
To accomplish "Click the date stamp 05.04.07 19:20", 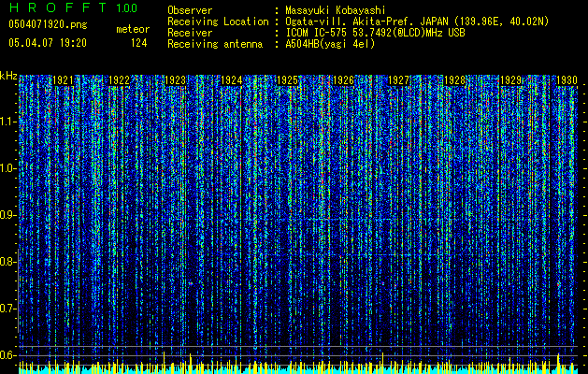I will (48, 43).
